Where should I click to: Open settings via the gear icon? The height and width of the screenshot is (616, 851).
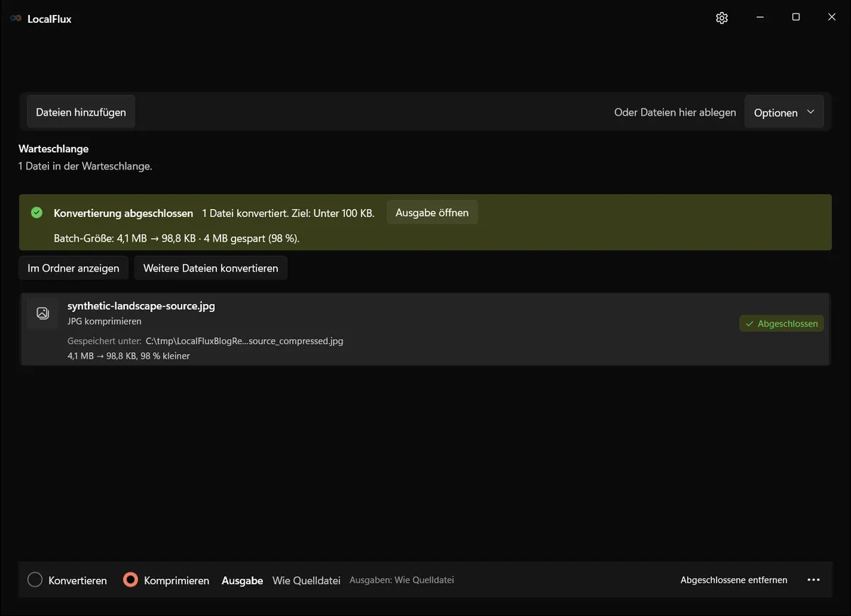click(x=722, y=18)
